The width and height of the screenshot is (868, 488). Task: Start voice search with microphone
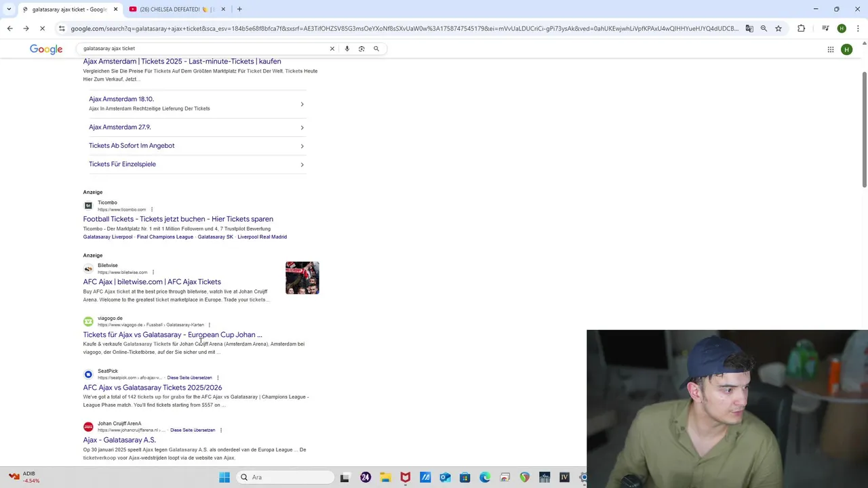347,49
